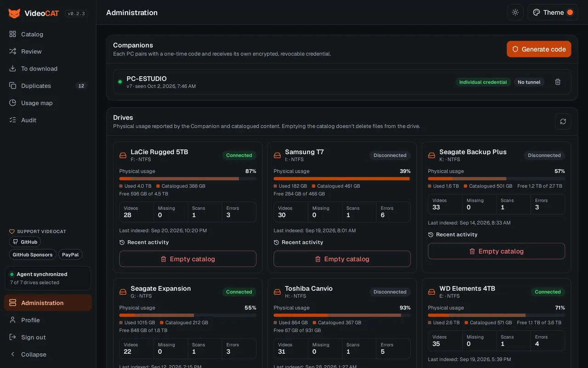The width and height of the screenshot is (588, 368).
Task: Delete PC-ESTUDIO companion via trash icon
Action: (558, 82)
